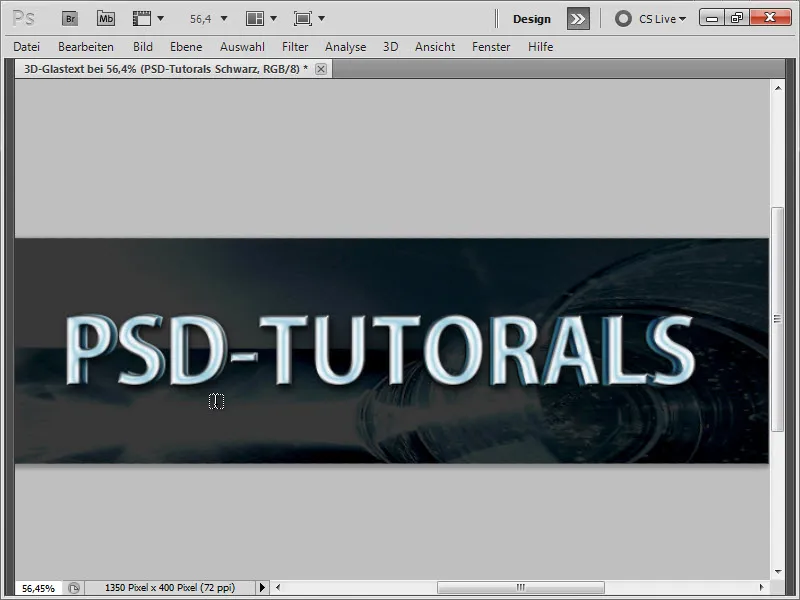Launch Adobe Bridge from the Br icon
Viewport: 800px width, 600px height.
(x=70, y=19)
